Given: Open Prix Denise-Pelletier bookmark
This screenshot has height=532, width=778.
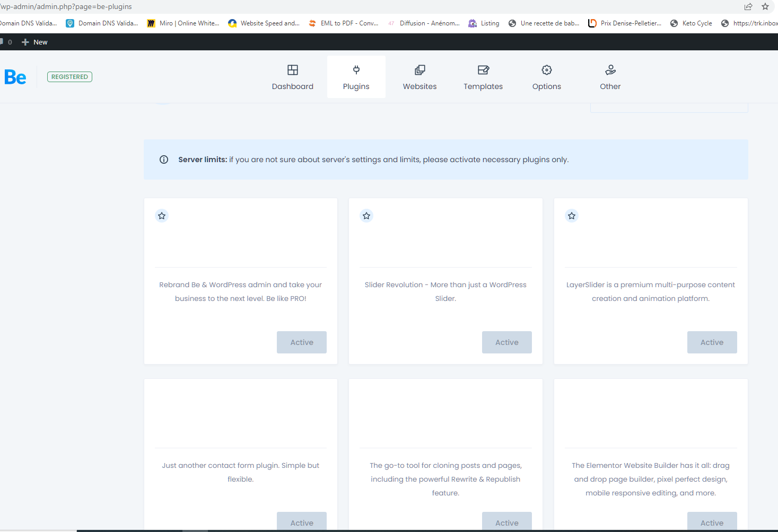Looking at the screenshot, I should click(625, 23).
